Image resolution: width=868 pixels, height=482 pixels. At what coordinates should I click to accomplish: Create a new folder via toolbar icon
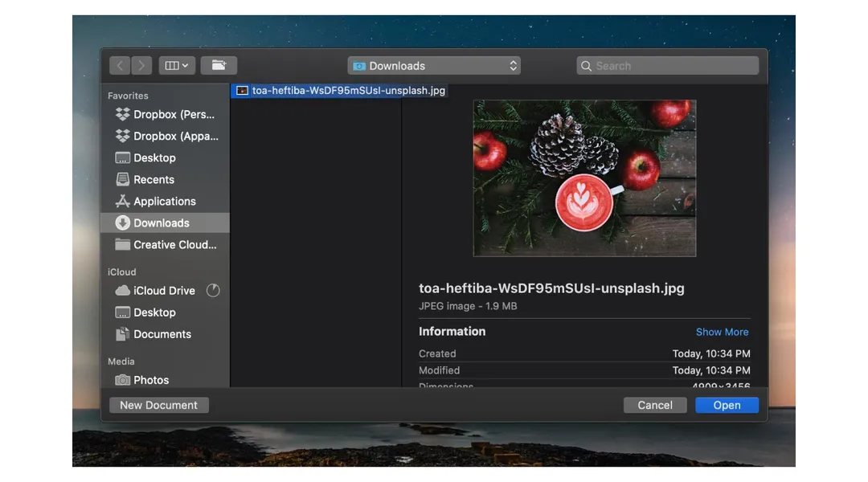(x=219, y=65)
